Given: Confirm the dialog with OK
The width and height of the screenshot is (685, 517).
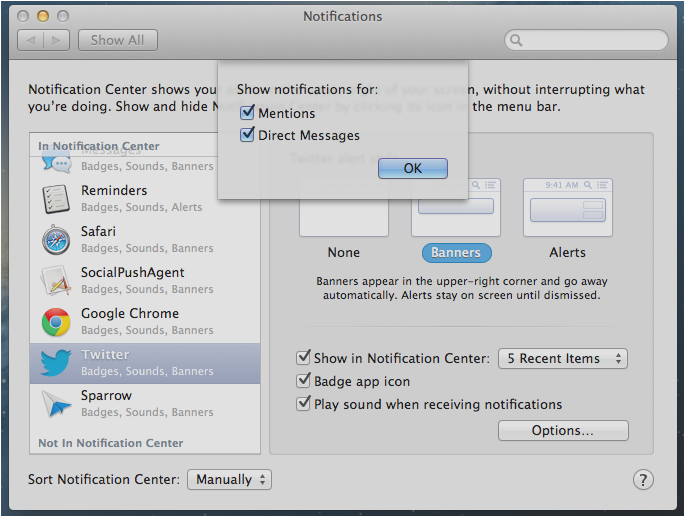Looking at the screenshot, I should [413, 168].
